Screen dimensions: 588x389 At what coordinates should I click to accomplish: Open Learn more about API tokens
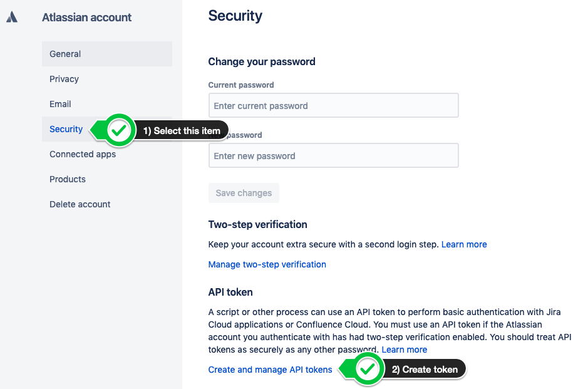point(405,350)
